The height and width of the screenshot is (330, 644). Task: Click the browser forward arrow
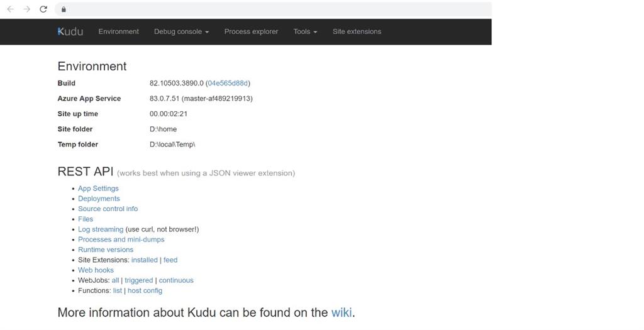pos(26,9)
